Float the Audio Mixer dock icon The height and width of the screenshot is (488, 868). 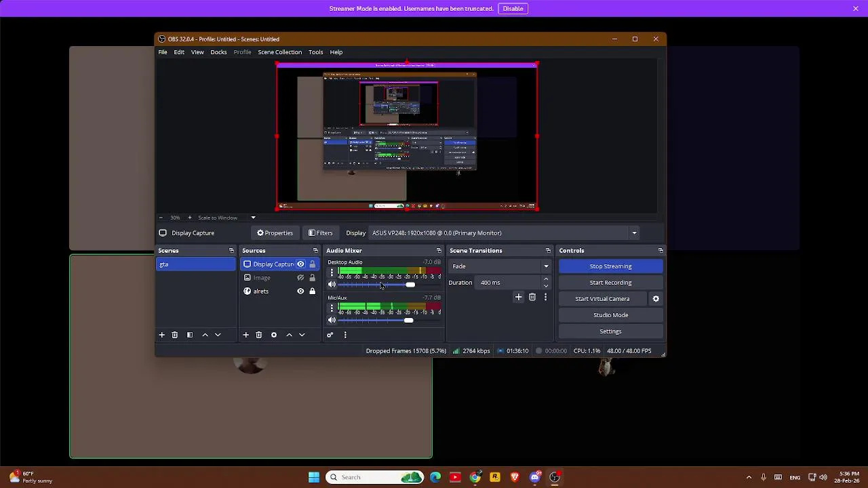pos(439,251)
